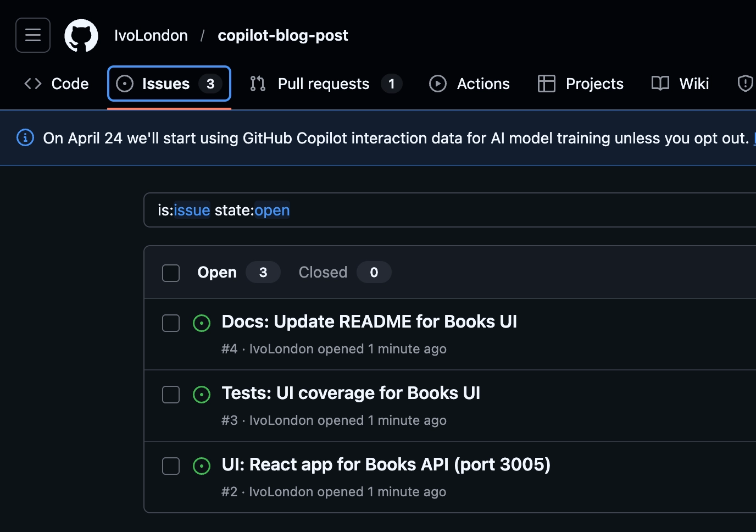Switch to the Code tab
756x532 pixels.
pos(56,84)
